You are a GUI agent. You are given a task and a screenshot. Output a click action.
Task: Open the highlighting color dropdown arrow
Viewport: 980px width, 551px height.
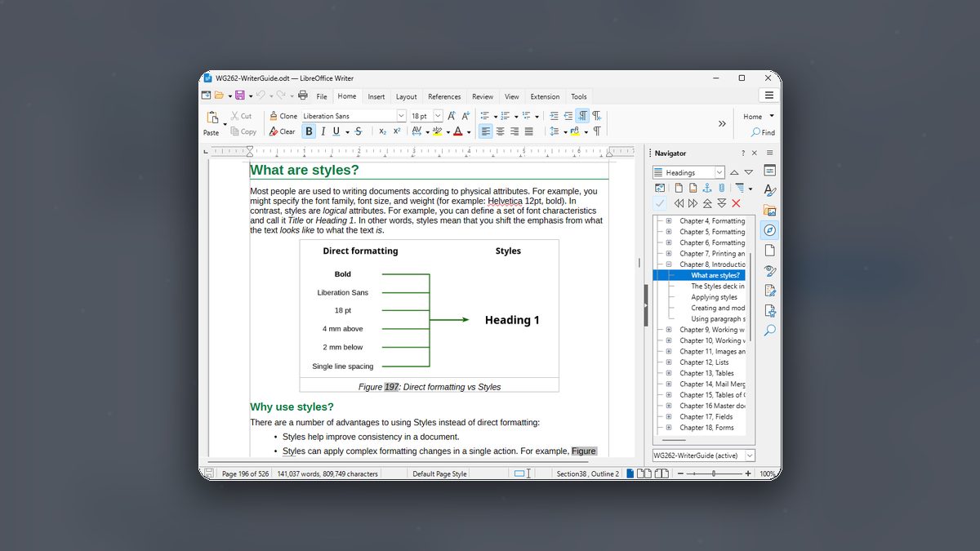point(448,131)
